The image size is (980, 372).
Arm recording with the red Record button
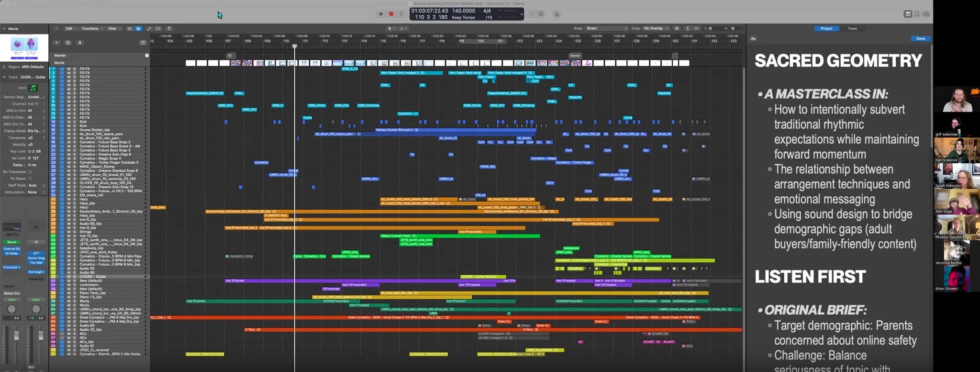[x=391, y=14]
